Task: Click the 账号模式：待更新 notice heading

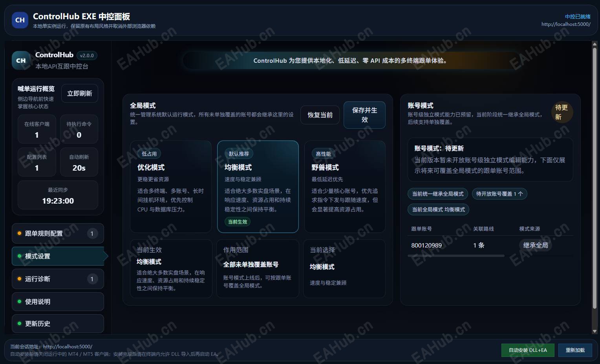Action: pyautogui.click(x=439, y=148)
